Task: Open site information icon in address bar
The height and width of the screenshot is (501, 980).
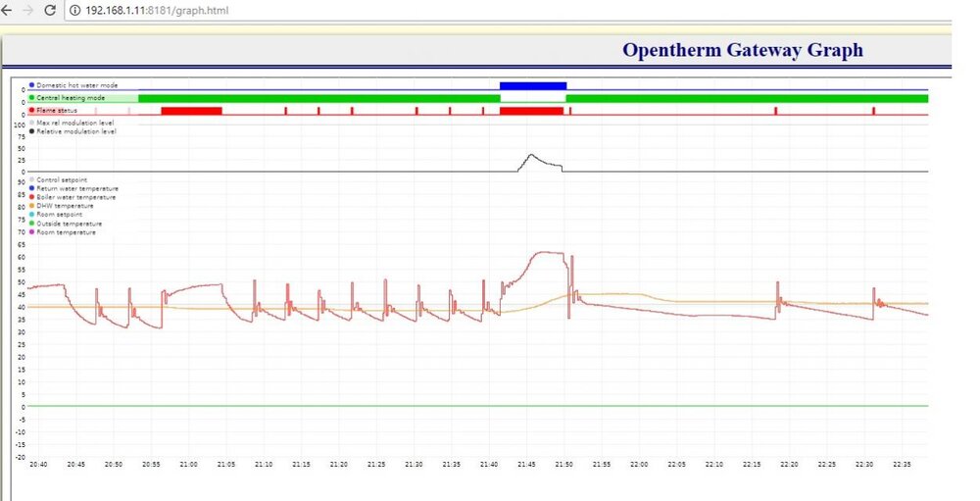Action: (x=75, y=10)
